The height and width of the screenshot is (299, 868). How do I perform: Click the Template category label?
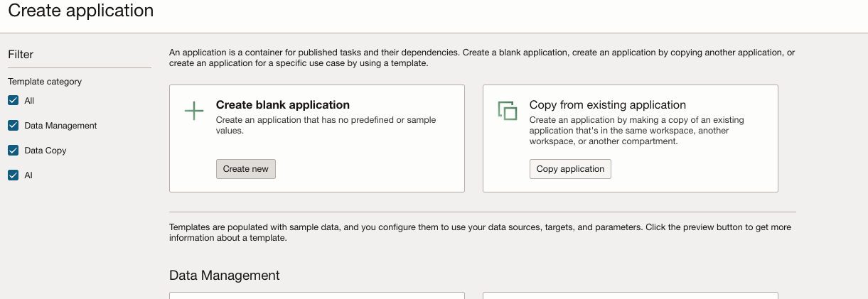[x=45, y=82]
